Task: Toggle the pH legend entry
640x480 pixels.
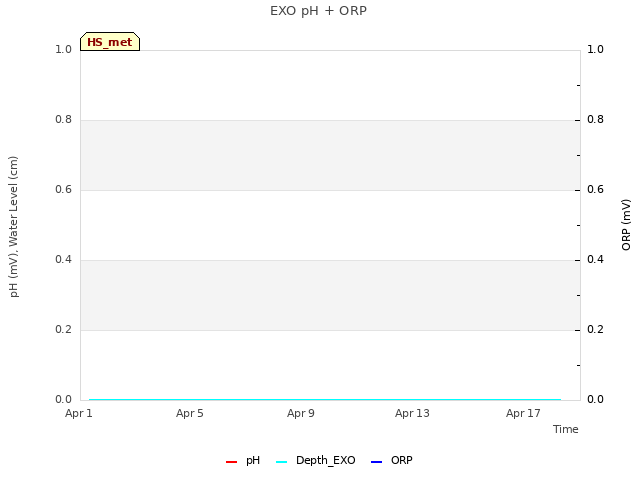Action: (243, 460)
